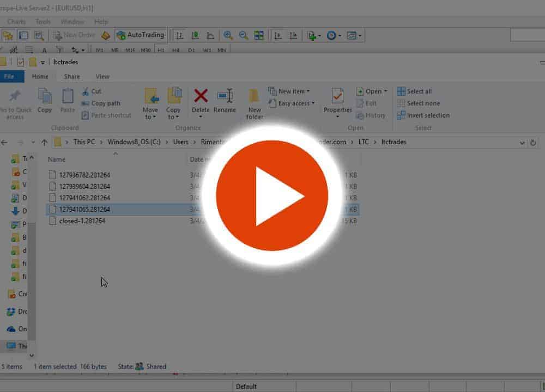Screen dimensions: 545x392
Task: Click the properties checkmark icon in title bar
Action: (21, 62)
